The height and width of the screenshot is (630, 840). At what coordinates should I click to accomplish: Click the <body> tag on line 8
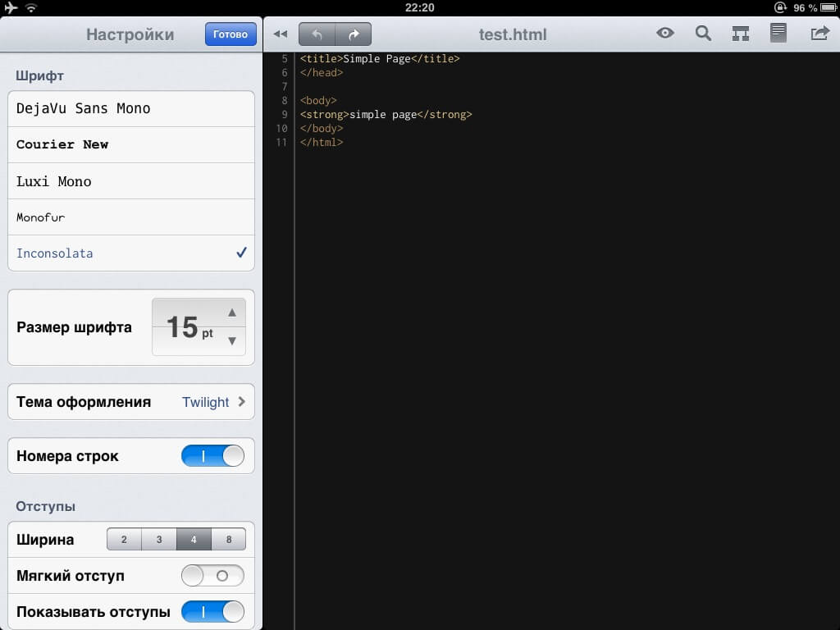pyautogui.click(x=318, y=101)
